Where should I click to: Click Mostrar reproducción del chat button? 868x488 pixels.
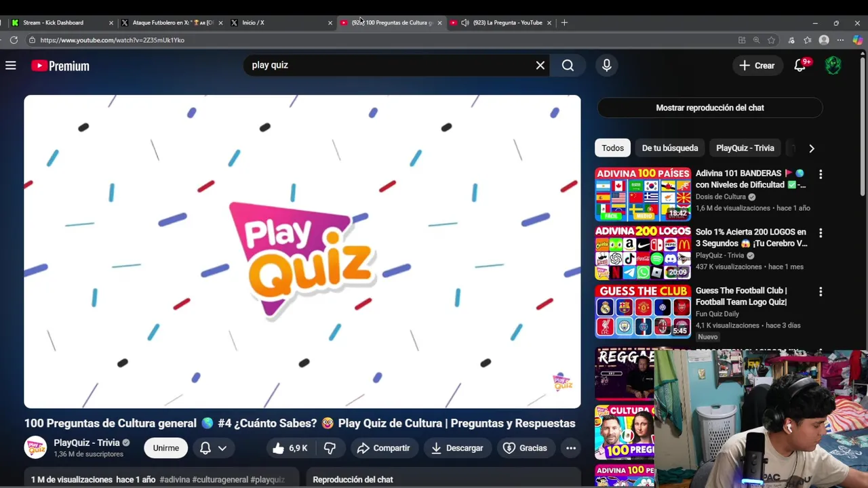710,108
